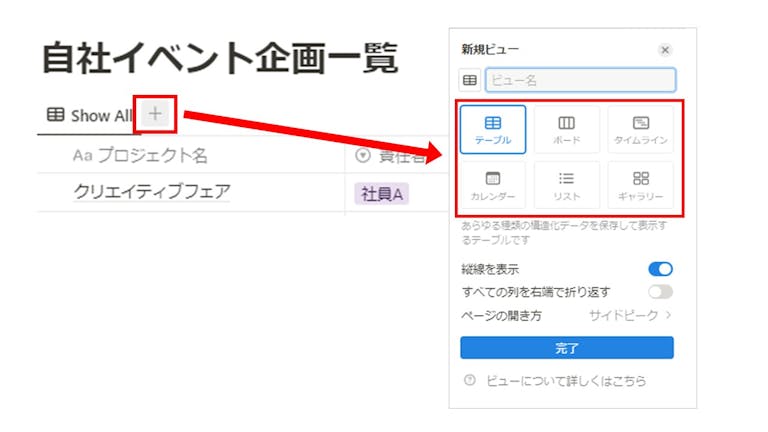Select the ボード view type

[567, 130]
